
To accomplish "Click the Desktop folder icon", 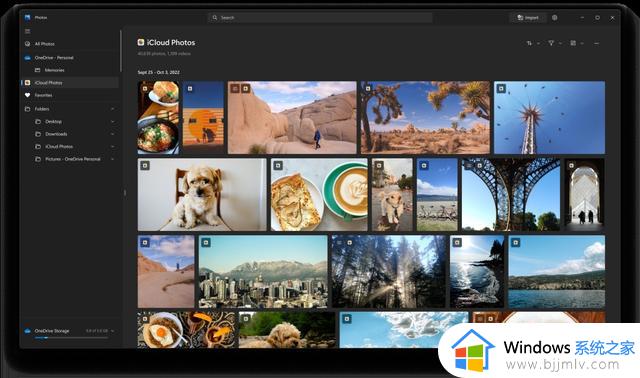I will tap(38, 122).
